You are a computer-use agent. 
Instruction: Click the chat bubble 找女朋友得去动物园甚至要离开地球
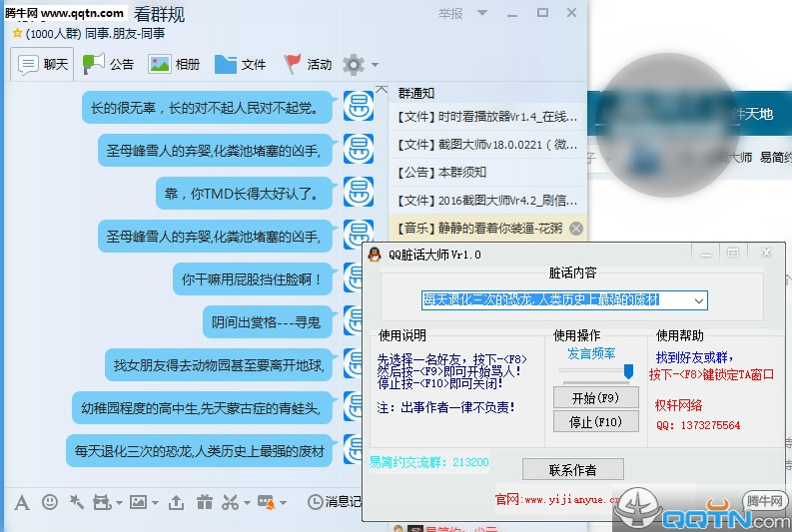pyautogui.click(x=218, y=365)
